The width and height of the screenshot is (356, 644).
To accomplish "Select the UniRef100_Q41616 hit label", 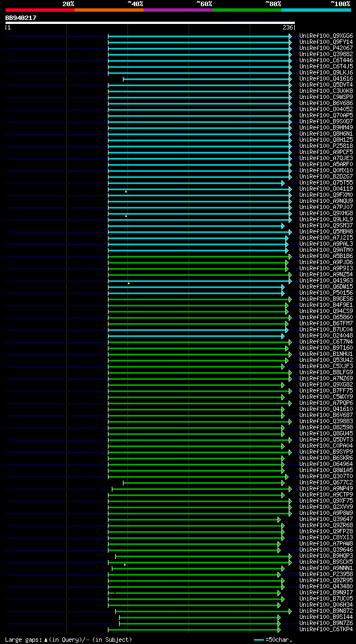I will (326, 79).
